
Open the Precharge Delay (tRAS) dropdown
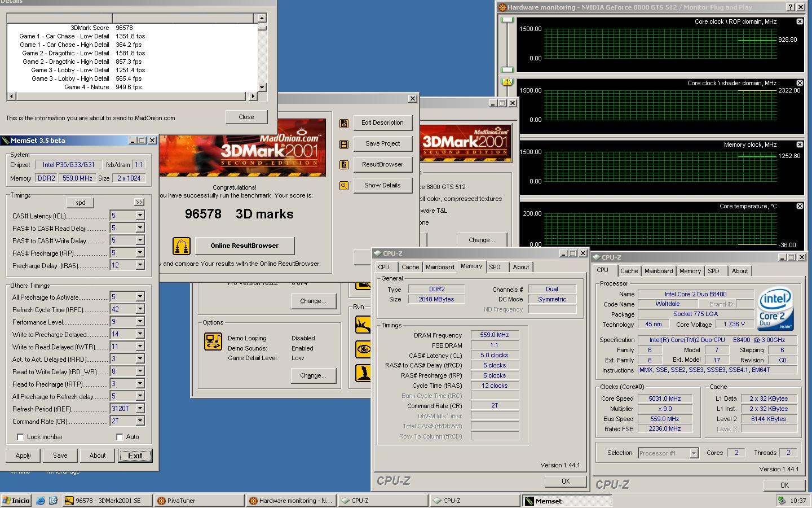140,265
